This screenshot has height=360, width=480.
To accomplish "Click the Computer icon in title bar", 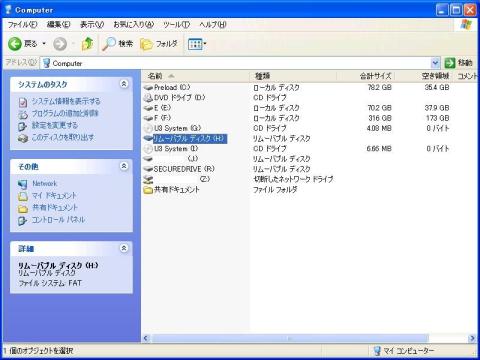I will 8,10.
